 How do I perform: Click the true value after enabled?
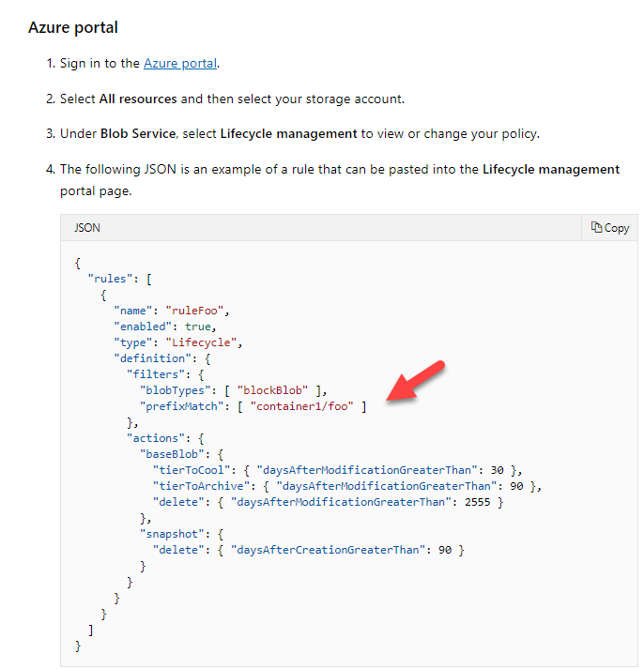197,327
